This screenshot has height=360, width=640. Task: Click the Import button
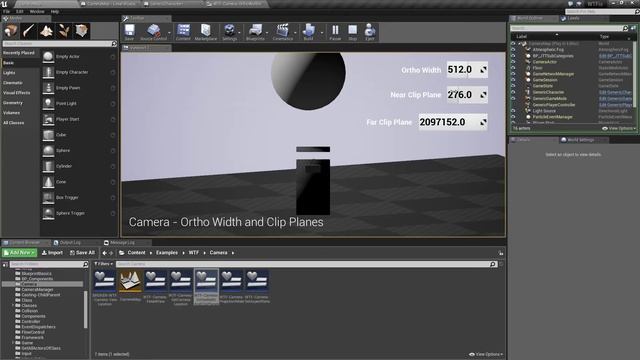(52, 253)
